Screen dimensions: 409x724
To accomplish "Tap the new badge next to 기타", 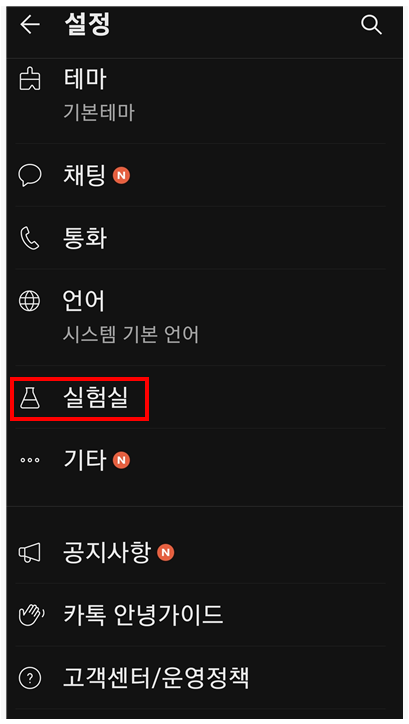I will (121, 460).
